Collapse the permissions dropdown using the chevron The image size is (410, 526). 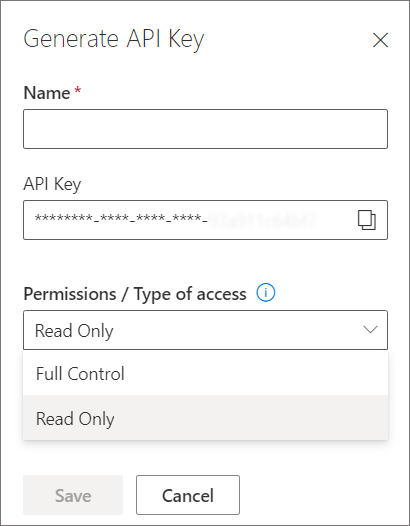tap(370, 330)
